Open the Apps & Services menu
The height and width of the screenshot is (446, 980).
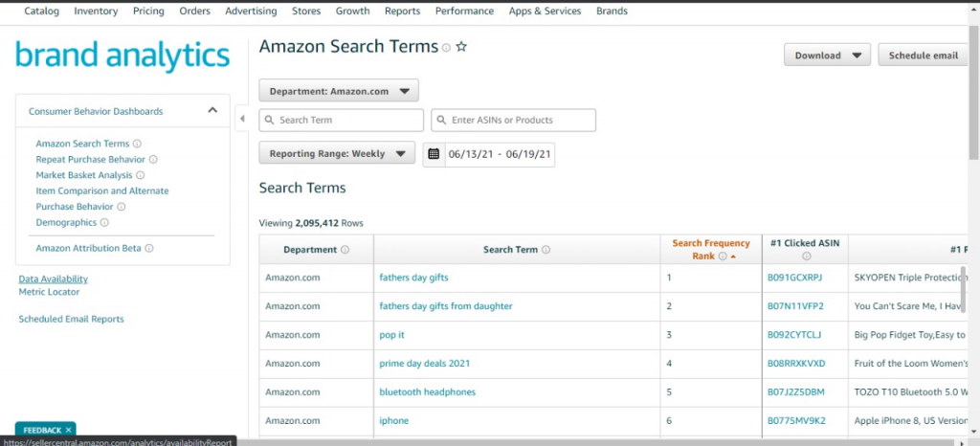(x=545, y=11)
